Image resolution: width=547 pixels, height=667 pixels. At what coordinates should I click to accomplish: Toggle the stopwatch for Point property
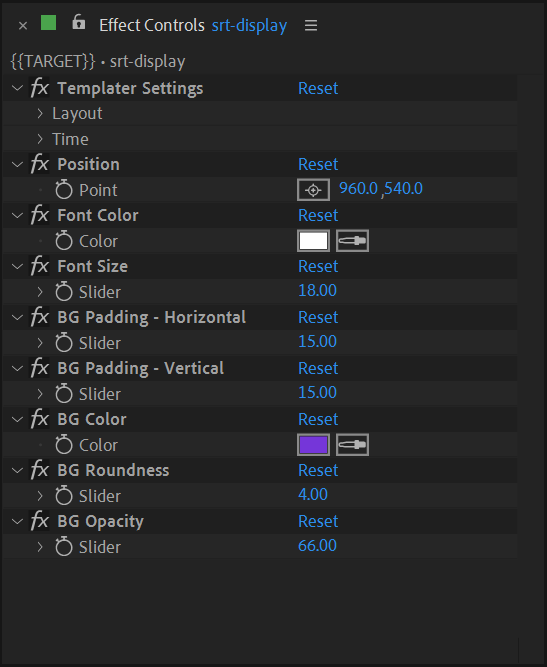click(x=64, y=189)
